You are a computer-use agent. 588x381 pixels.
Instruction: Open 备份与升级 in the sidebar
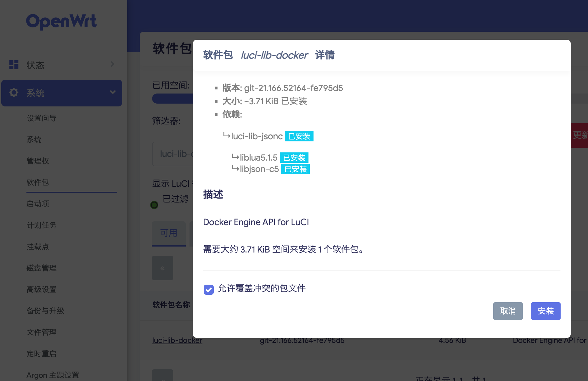pyautogui.click(x=45, y=311)
